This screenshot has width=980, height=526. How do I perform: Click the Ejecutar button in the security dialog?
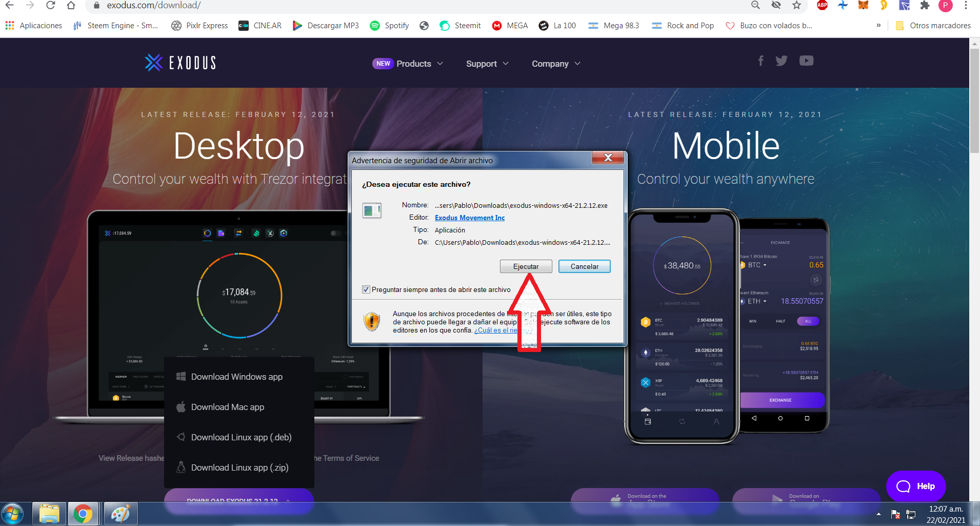click(526, 266)
